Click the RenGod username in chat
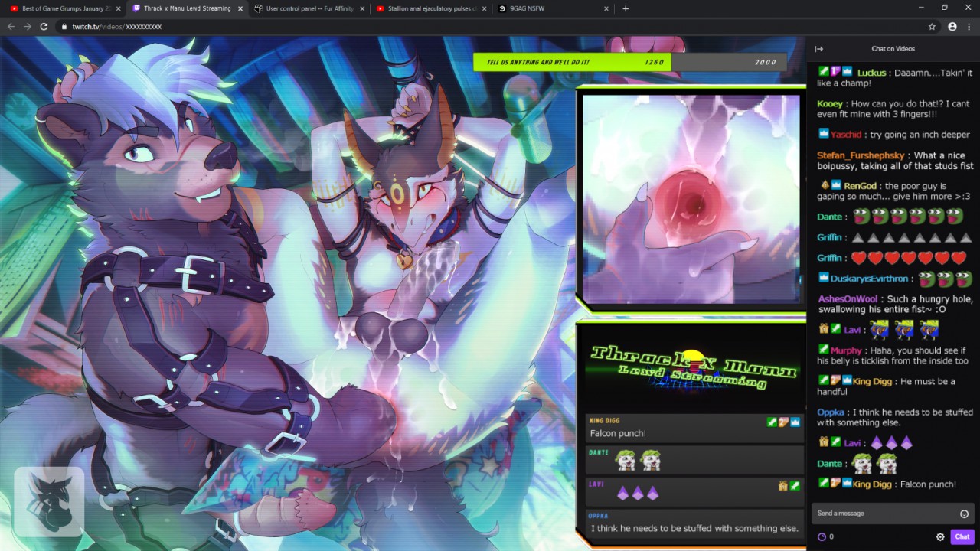This screenshot has width=980, height=551. tap(861, 186)
